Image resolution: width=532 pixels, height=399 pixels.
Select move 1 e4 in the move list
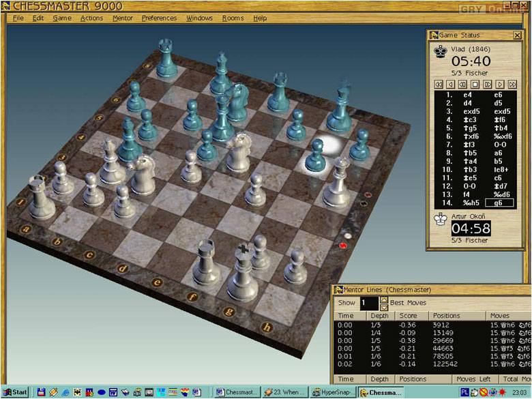[467, 95]
